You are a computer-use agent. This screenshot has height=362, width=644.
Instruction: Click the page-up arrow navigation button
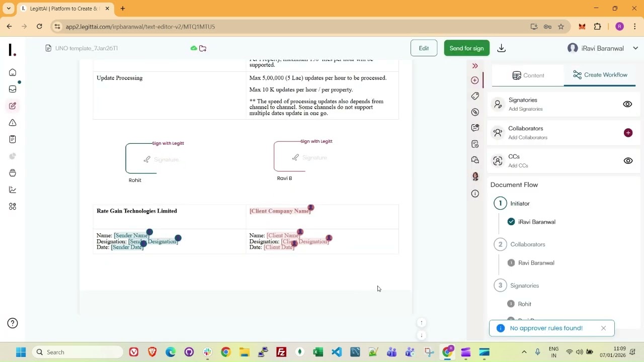tap(422, 323)
